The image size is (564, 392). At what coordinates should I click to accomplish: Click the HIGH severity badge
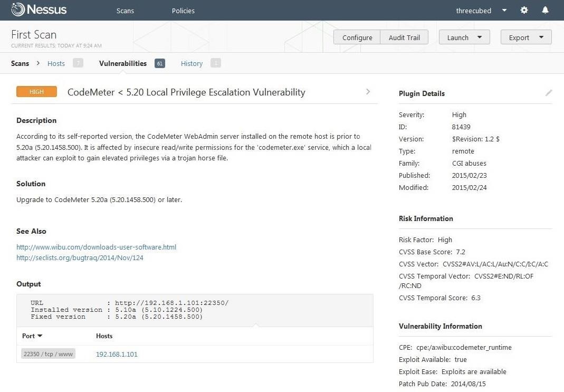(36, 91)
